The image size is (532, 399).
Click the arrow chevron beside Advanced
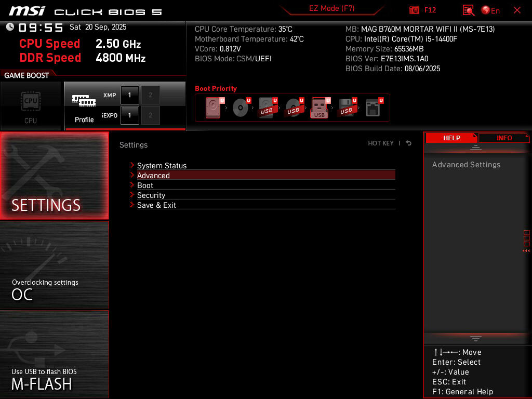click(x=132, y=175)
